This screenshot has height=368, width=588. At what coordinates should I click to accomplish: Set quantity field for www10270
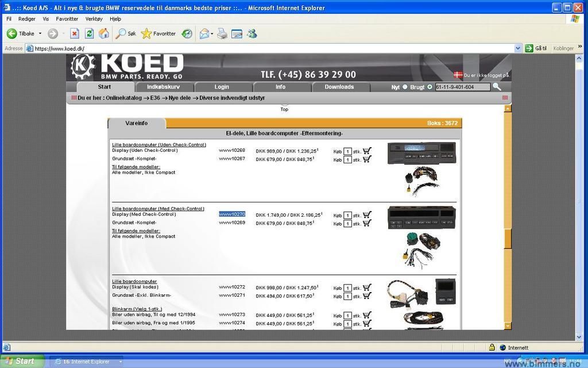[x=347, y=215]
